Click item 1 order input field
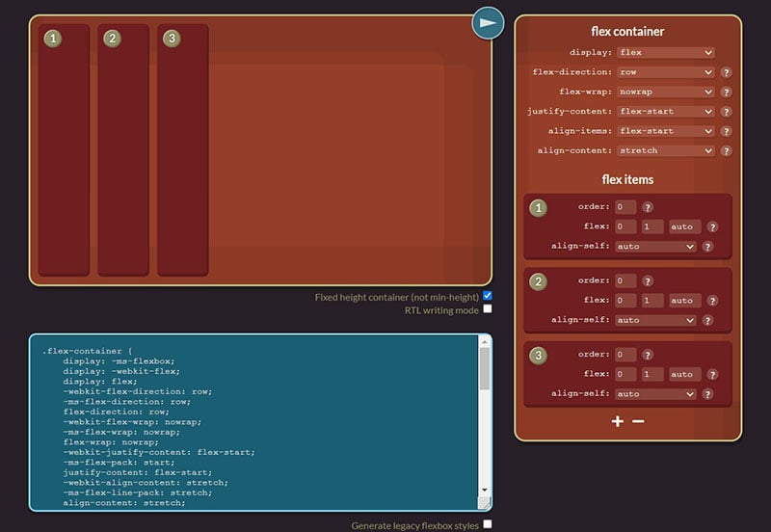This screenshot has width=771, height=532. tap(625, 207)
